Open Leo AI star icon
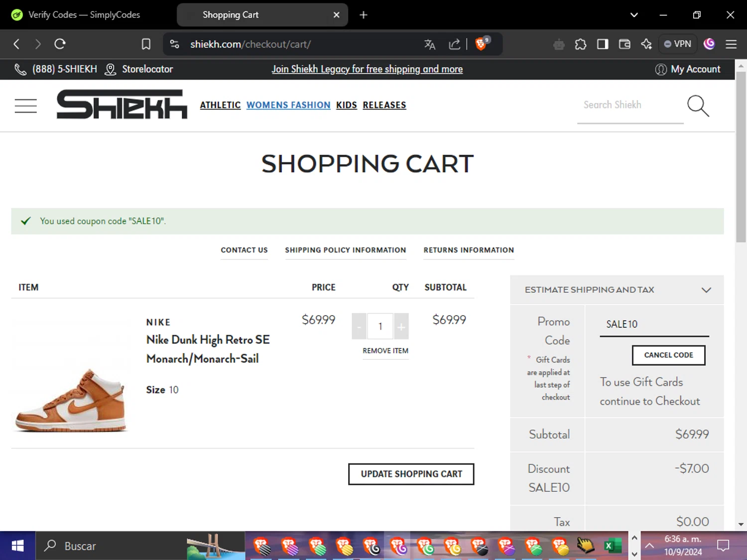The image size is (747, 560). tap(646, 44)
